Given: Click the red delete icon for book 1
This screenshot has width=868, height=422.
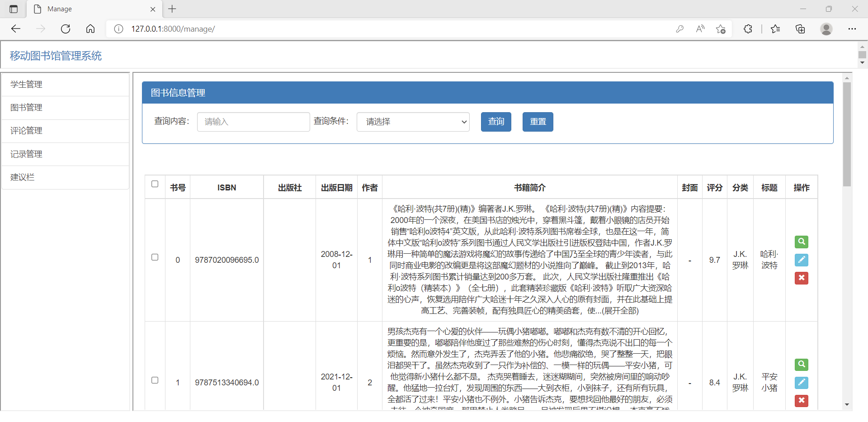Looking at the screenshot, I should tap(802, 401).
